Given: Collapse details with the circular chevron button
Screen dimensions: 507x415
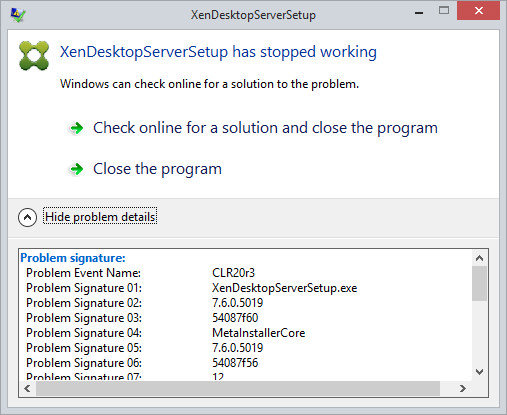Looking at the screenshot, I should 27,217.
